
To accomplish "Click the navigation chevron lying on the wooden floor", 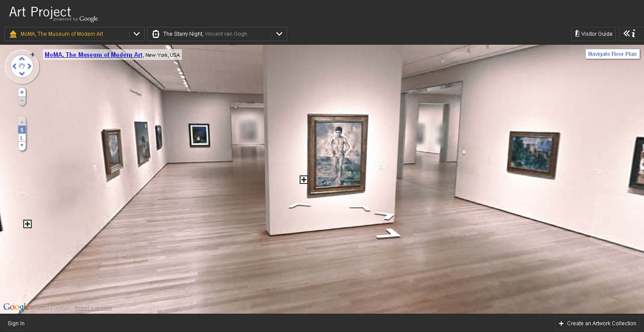I will (388, 234).
